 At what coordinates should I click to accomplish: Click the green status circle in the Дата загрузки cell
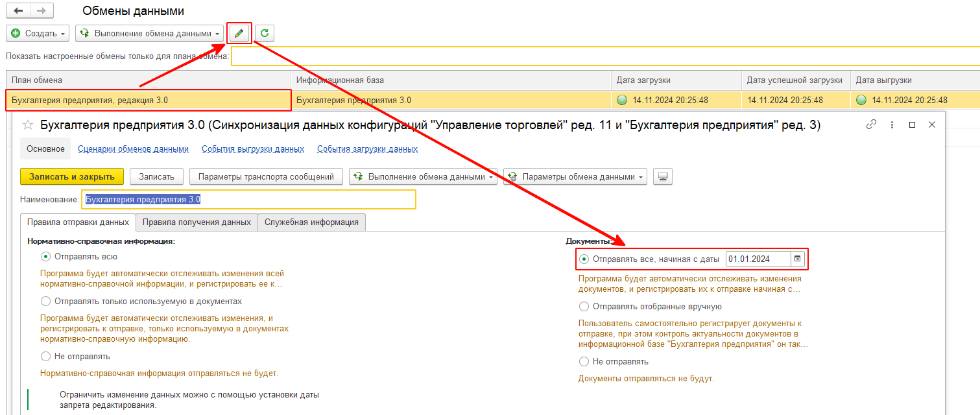click(x=622, y=100)
